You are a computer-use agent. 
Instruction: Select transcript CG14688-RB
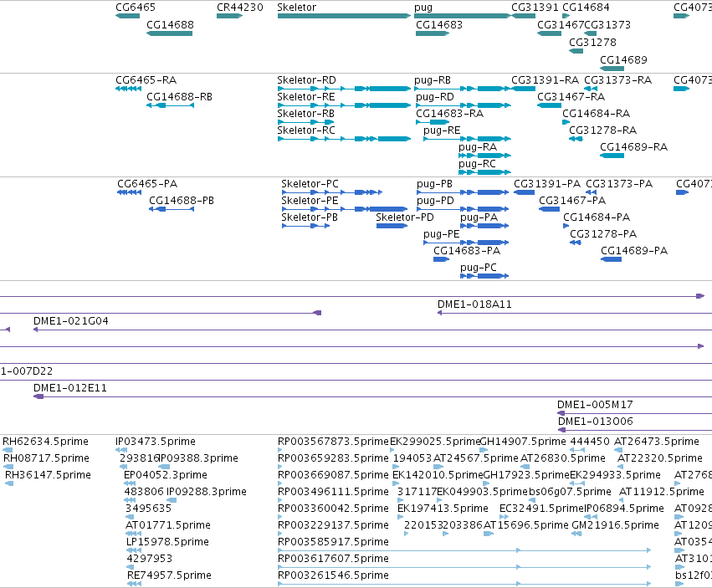pyautogui.click(x=171, y=105)
